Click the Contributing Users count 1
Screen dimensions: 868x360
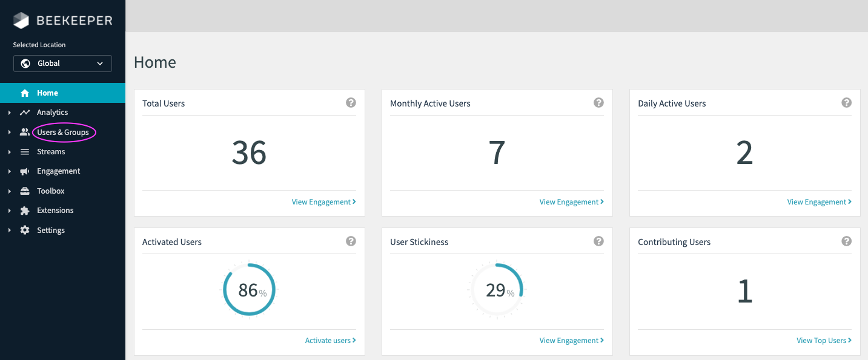pos(744,292)
